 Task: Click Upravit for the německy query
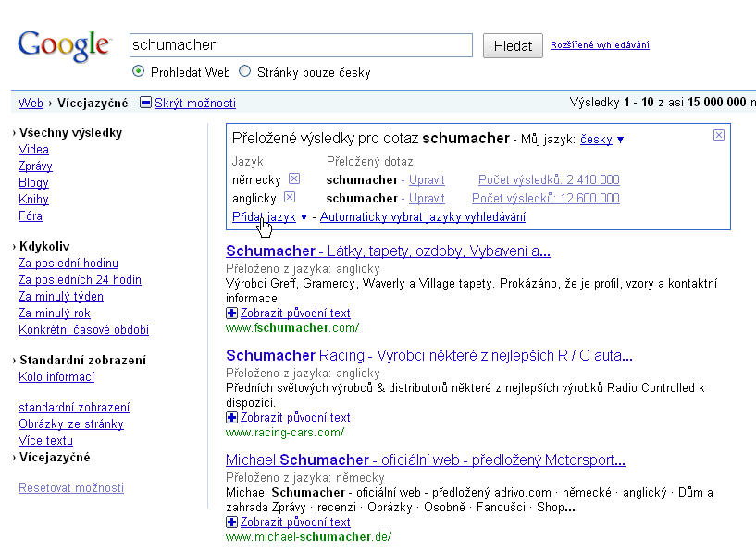[x=427, y=180]
